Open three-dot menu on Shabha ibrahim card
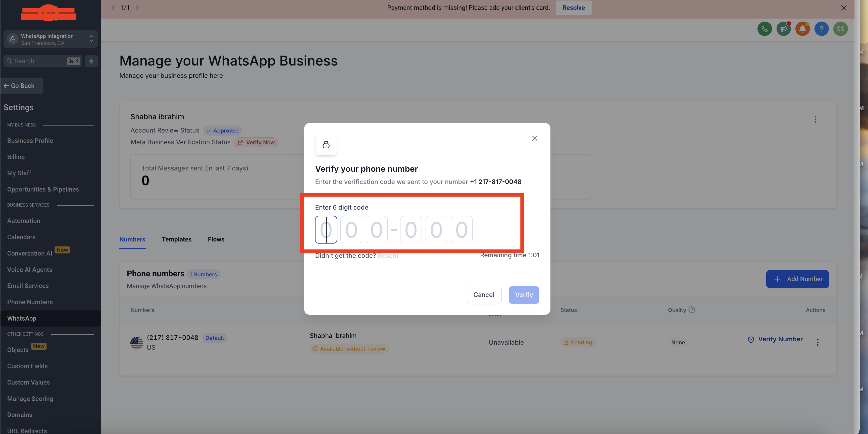 tap(815, 119)
